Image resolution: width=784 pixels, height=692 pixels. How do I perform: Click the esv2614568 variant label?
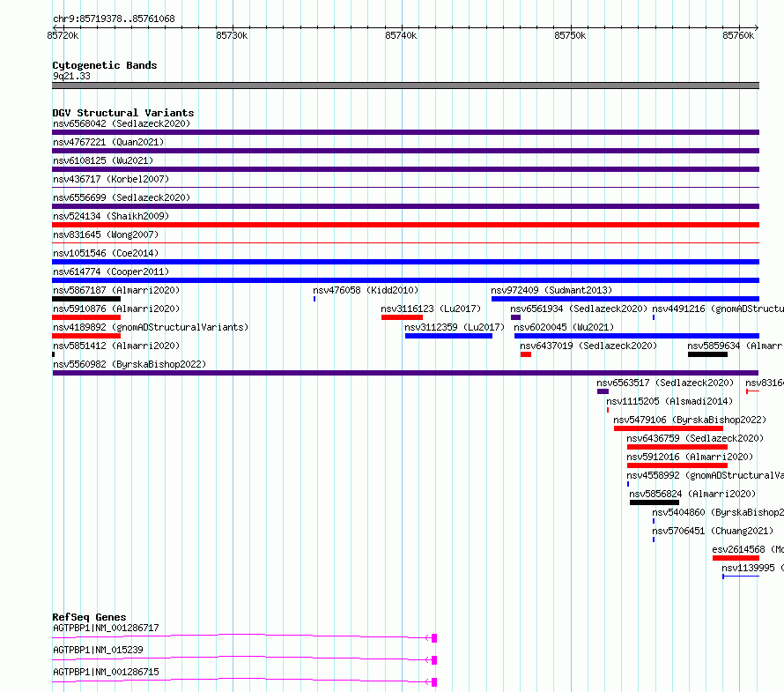(x=748, y=549)
